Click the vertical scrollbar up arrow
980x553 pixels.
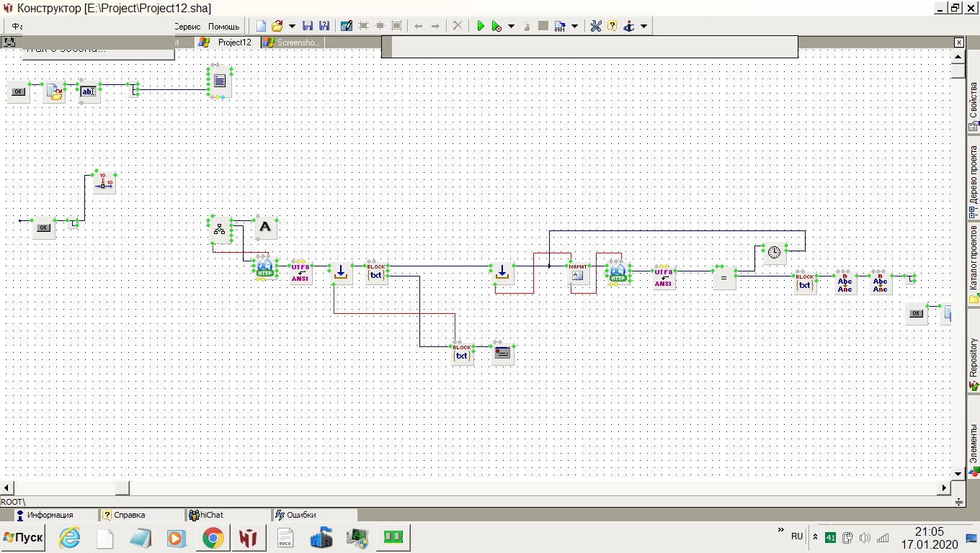[958, 57]
